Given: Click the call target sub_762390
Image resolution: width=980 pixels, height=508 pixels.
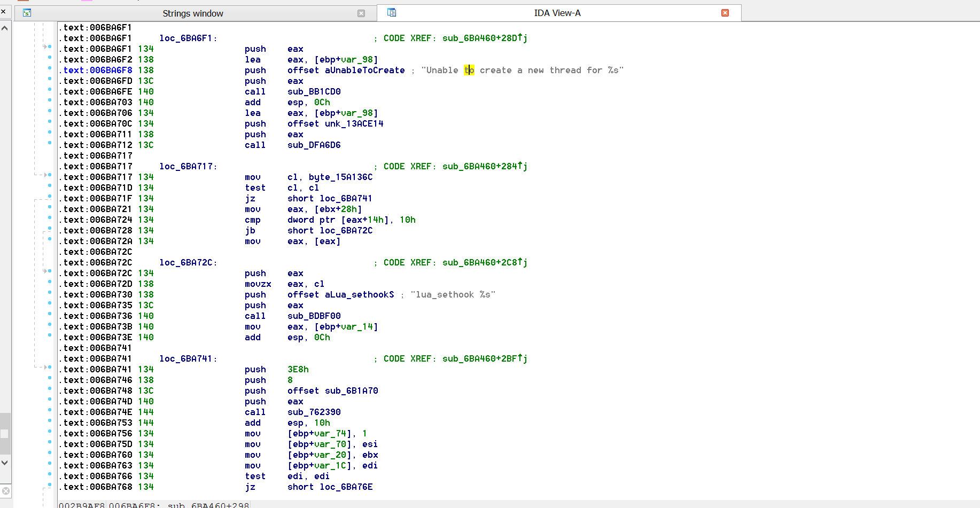Looking at the screenshot, I should click(314, 412).
